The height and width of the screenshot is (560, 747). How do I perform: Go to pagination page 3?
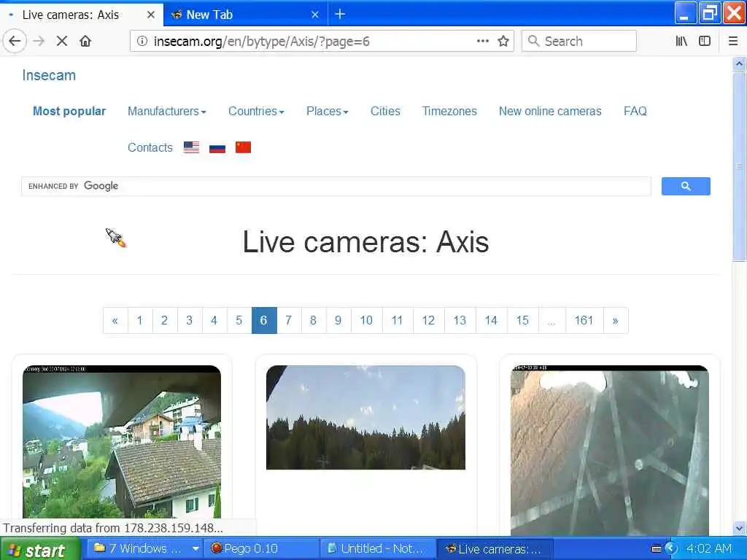[x=190, y=321]
